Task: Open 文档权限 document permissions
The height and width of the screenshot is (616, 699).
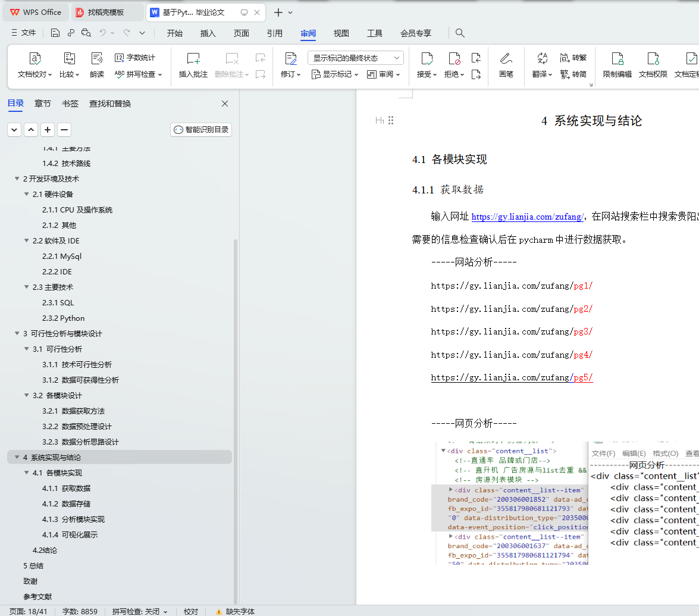Action: [x=653, y=65]
